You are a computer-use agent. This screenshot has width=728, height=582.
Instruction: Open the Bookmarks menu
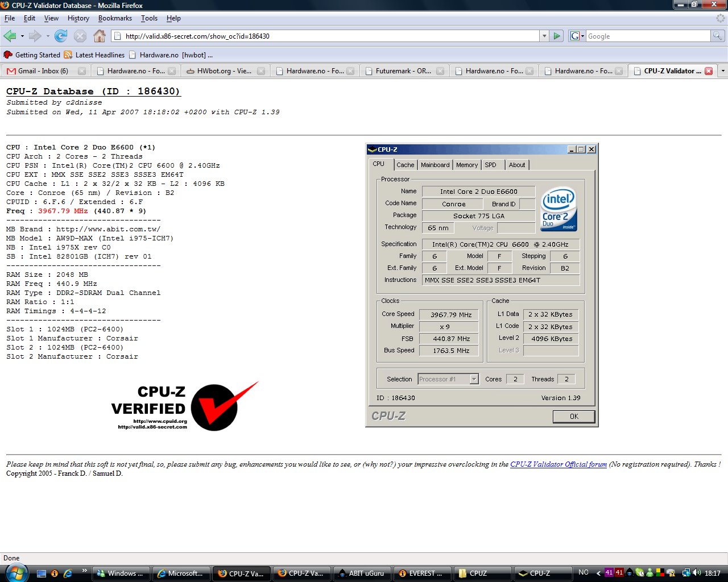coord(115,18)
